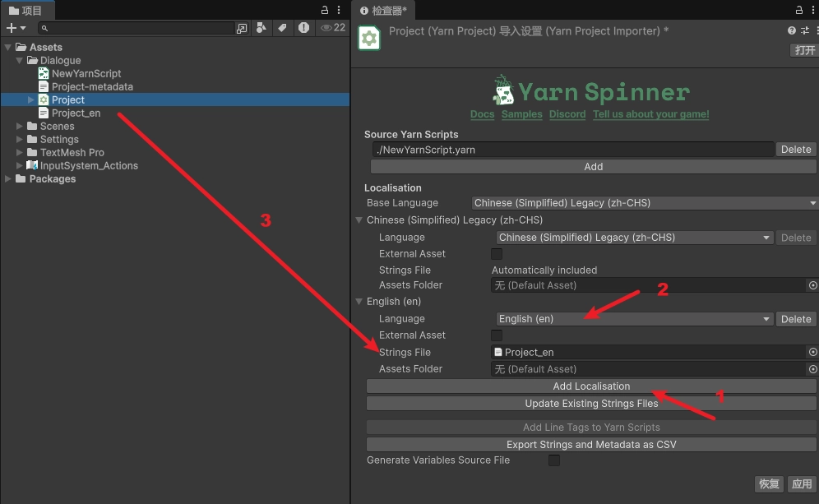
Task: Click the search-by-type filter icon
Action: pyautogui.click(x=261, y=28)
